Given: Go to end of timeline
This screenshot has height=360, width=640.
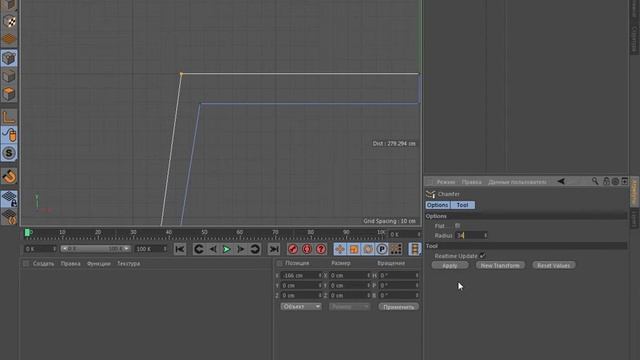Looking at the screenshot, I should (x=274, y=249).
